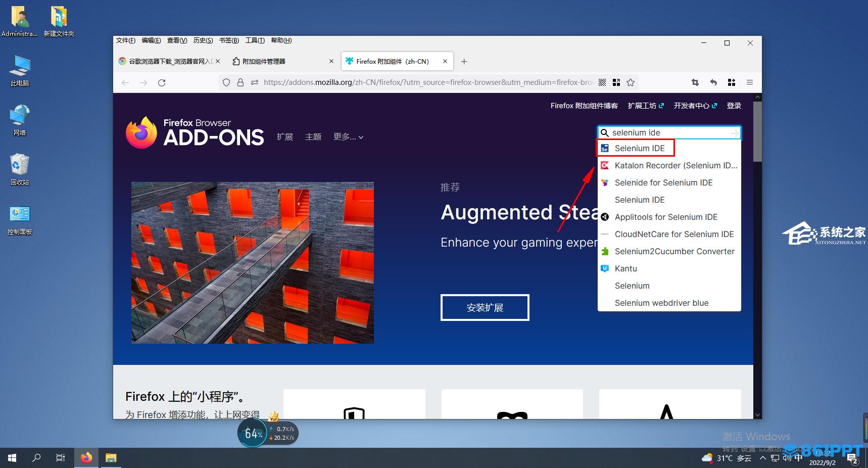The height and width of the screenshot is (468, 868).
Task: Click the undo arrow toolbar icon
Action: click(713, 82)
